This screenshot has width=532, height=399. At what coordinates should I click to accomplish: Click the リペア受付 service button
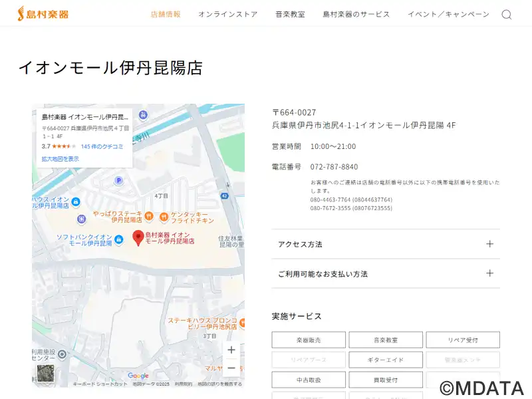(x=463, y=340)
